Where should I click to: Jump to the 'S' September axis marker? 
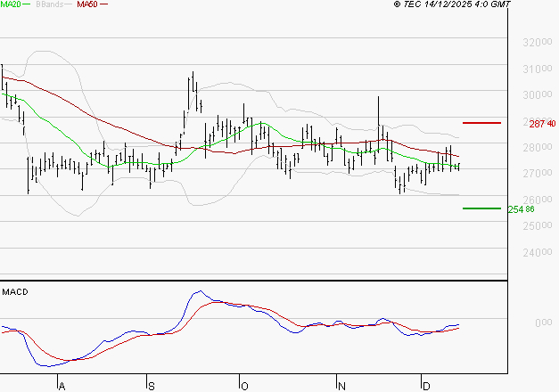[x=150, y=385]
